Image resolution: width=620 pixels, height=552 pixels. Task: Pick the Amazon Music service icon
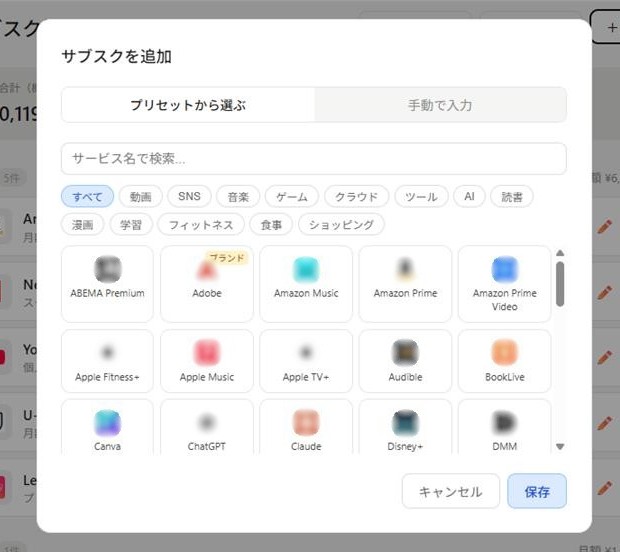tap(306, 269)
